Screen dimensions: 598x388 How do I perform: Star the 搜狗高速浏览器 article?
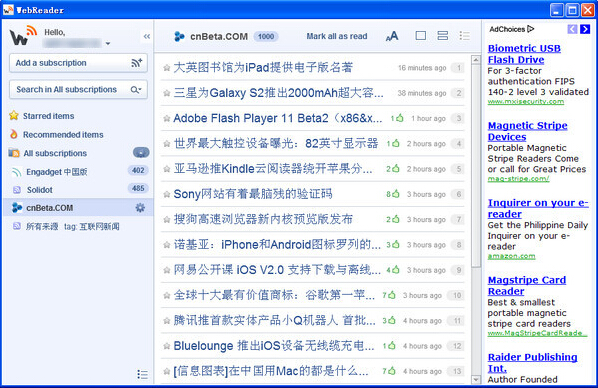tap(167, 220)
